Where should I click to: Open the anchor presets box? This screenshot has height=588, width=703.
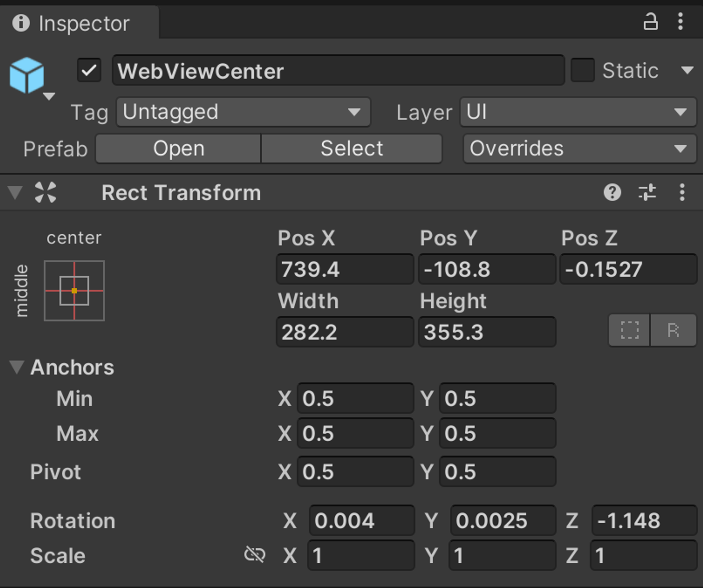click(74, 291)
